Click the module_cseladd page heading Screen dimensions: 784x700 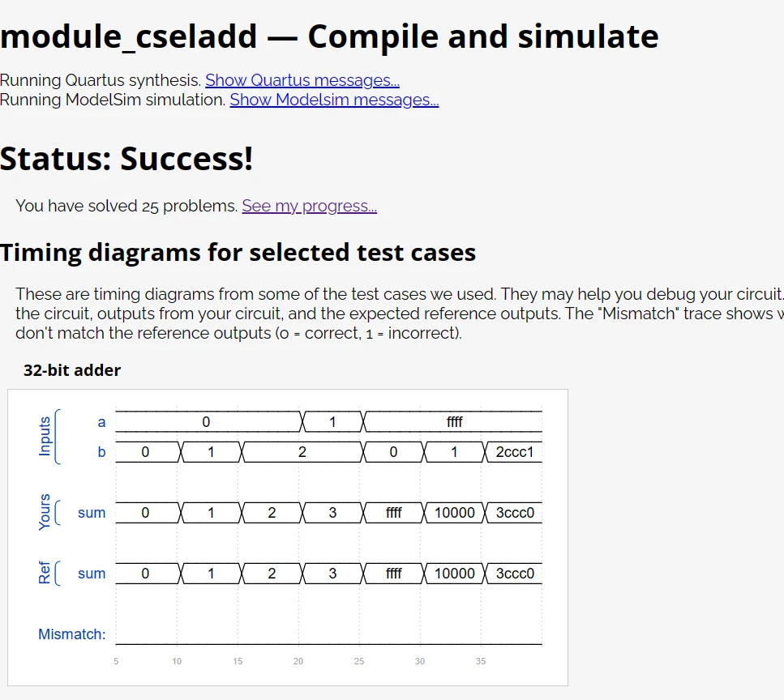tap(329, 36)
